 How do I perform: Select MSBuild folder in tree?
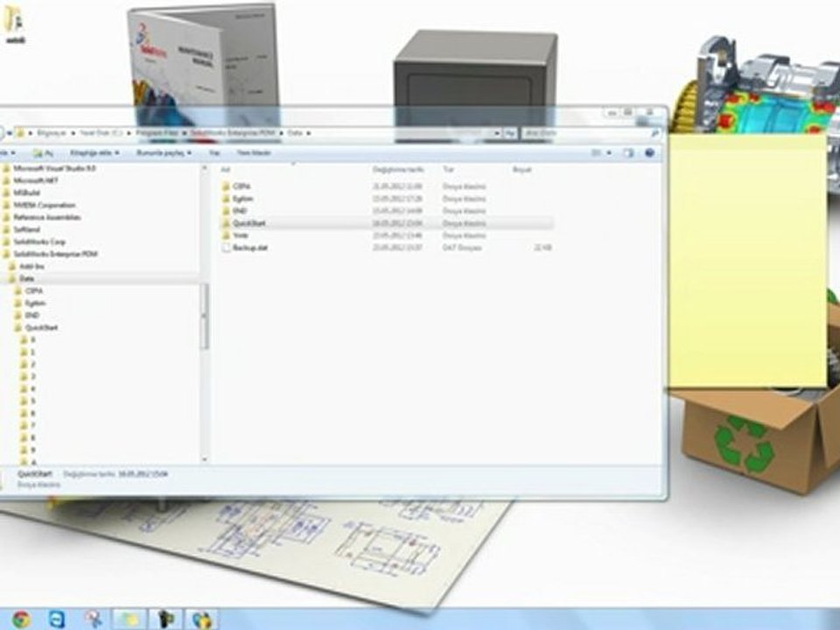click(x=27, y=192)
